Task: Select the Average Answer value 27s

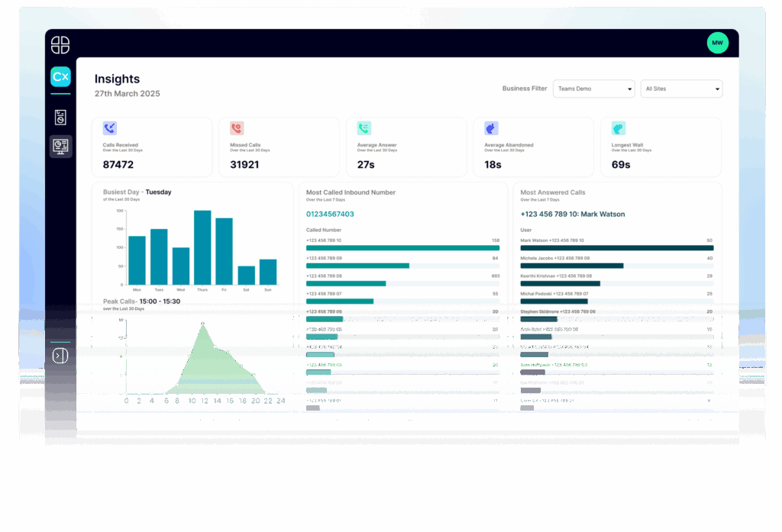Action: (x=366, y=165)
